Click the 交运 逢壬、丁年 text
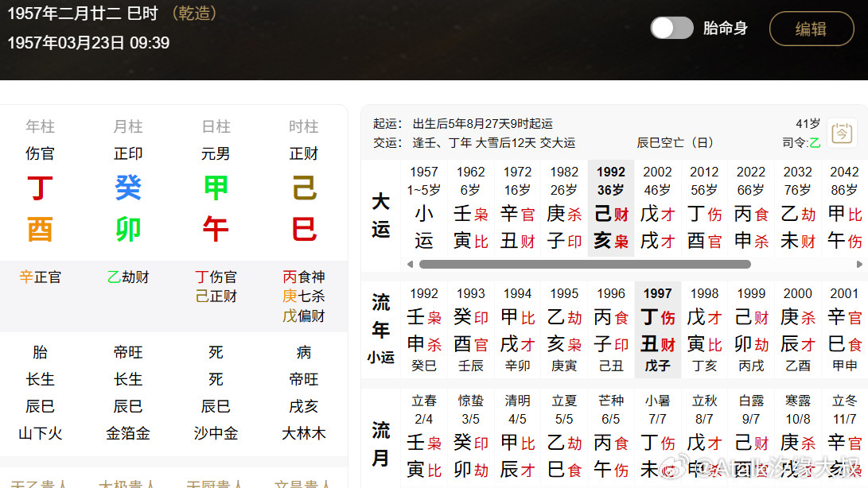The width and height of the screenshot is (868, 488). 474,143
